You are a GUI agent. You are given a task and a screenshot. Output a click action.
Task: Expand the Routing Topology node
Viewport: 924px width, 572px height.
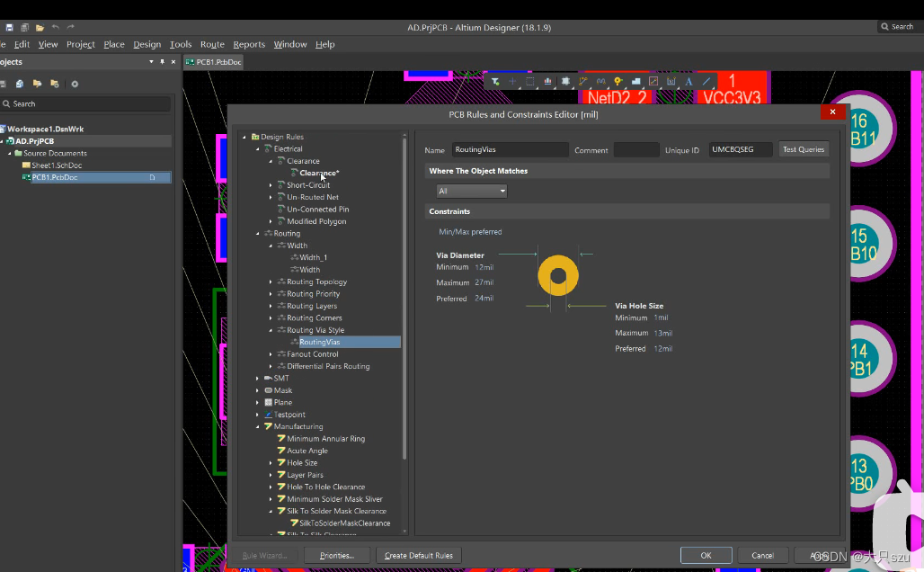tap(271, 282)
